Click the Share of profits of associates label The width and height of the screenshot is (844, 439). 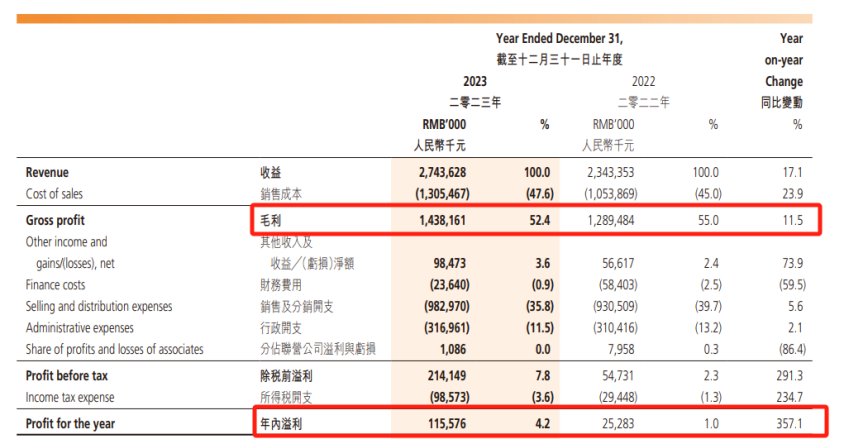pyautogui.click(x=115, y=349)
